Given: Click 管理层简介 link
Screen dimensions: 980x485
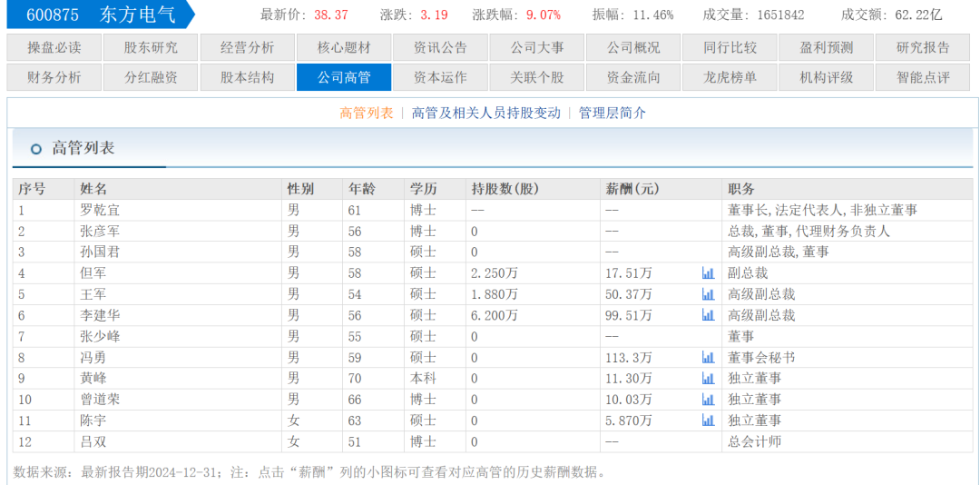Looking at the screenshot, I should point(612,114).
